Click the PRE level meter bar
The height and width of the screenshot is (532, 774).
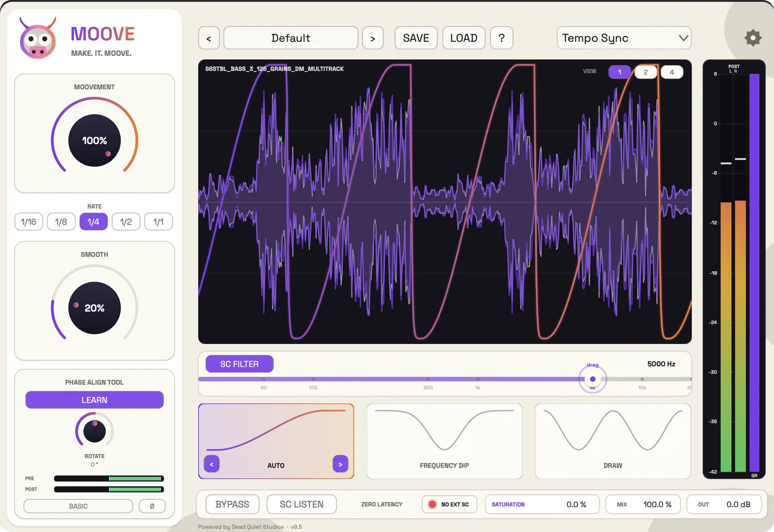pos(109,478)
